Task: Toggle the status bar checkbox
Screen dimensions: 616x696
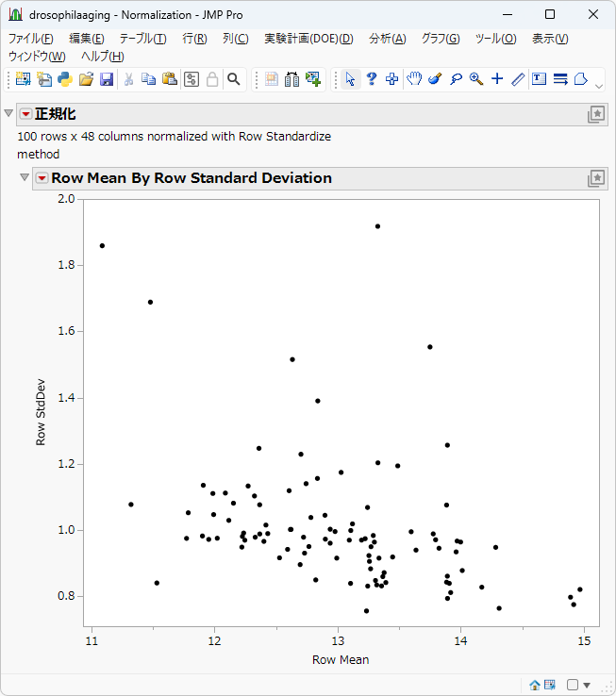Action: 573,685
